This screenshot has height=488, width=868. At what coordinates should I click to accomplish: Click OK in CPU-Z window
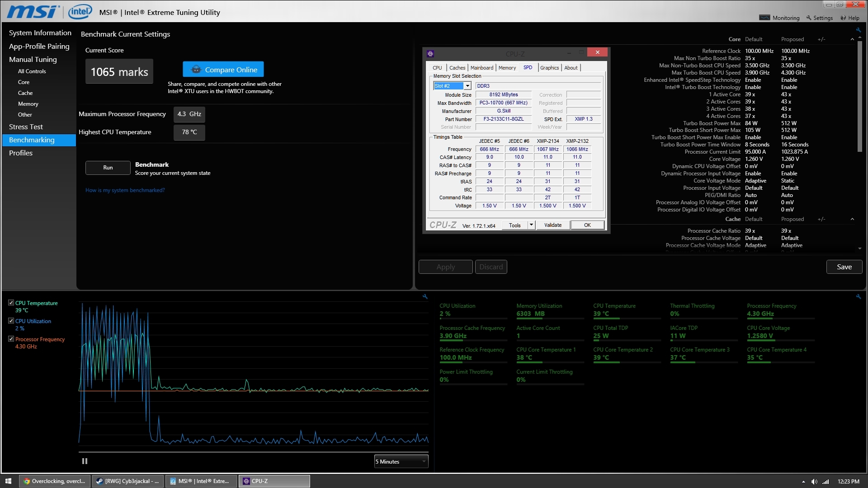point(587,225)
